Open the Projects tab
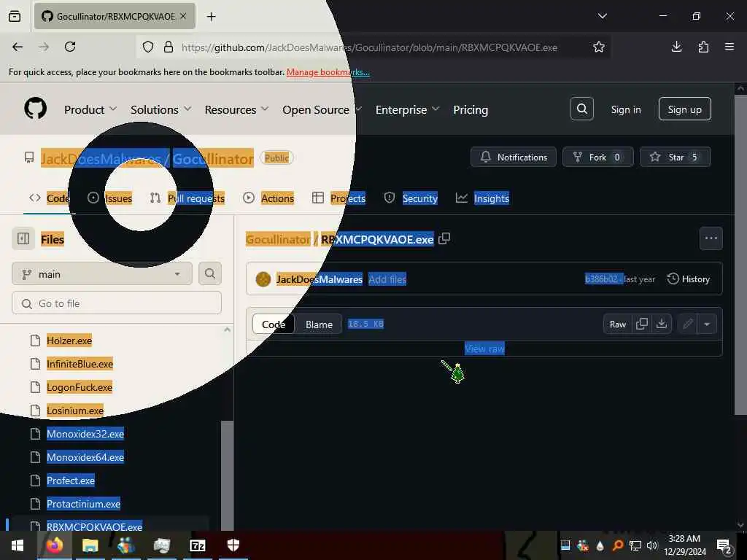The height and width of the screenshot is (560, 747). (x=338, y=198)
